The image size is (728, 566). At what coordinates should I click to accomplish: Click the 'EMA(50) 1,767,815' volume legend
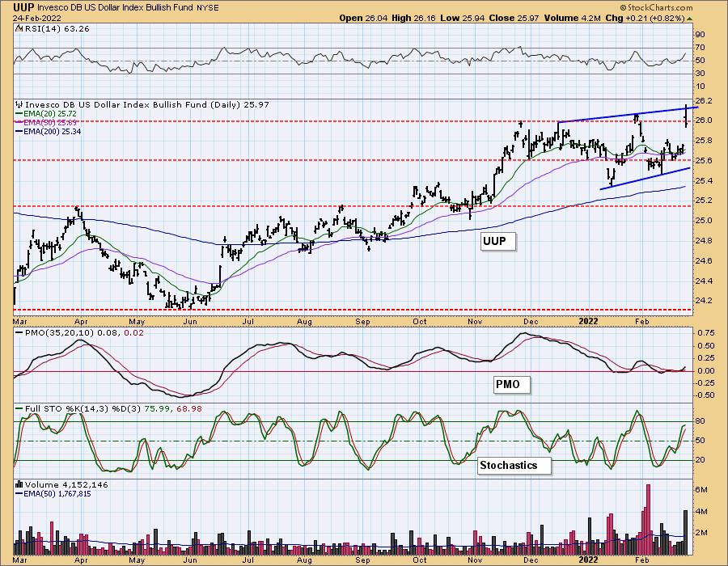tap(57, 493)
